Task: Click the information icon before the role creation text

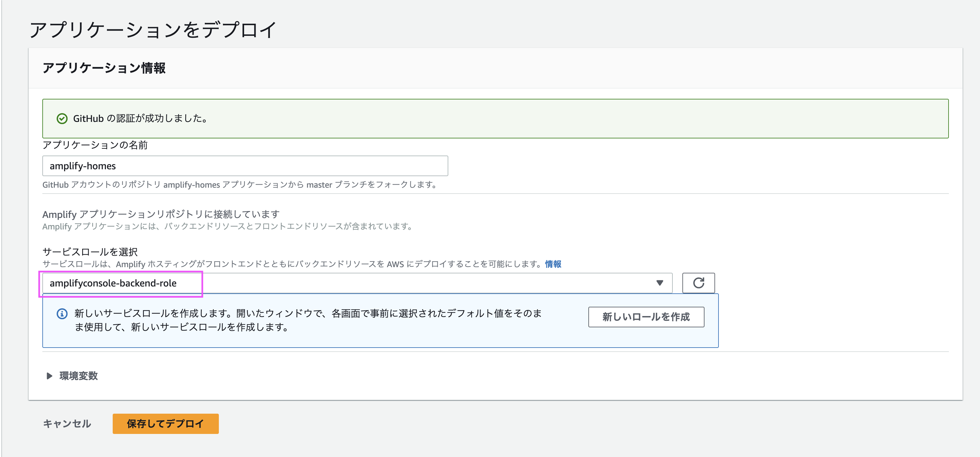Action: (x=62, y=314)
